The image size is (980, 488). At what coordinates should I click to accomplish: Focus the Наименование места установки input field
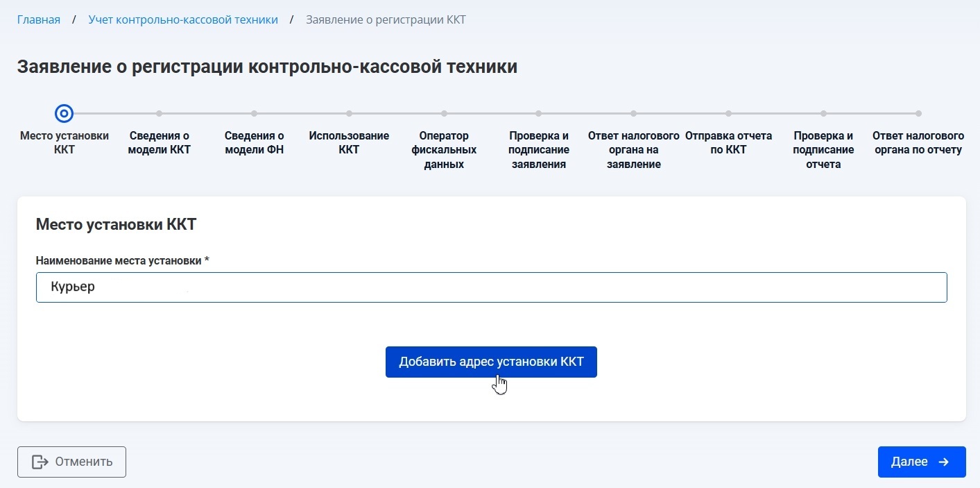pyautogui.click(x=491, y=287)
